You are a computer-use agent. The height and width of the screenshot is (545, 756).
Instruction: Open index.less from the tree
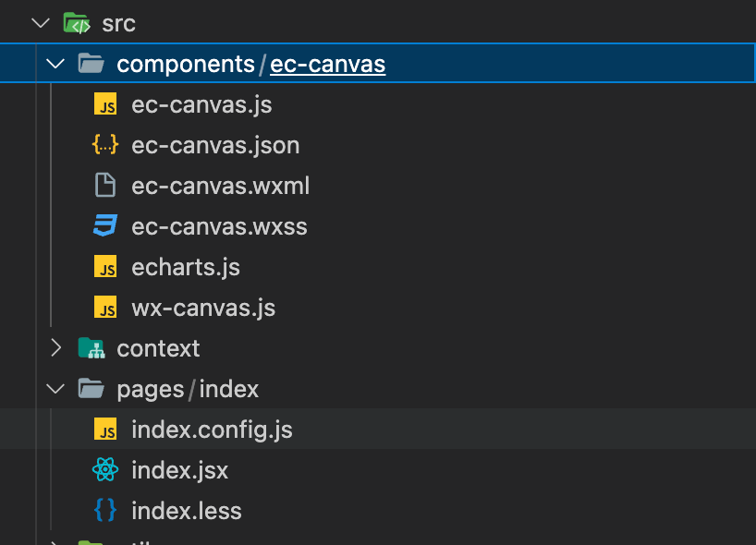pyautogui.click(x=188, y=510)
